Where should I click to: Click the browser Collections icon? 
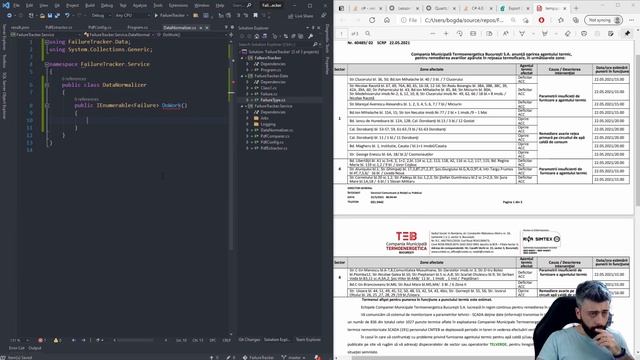click(x=576, y=20)
